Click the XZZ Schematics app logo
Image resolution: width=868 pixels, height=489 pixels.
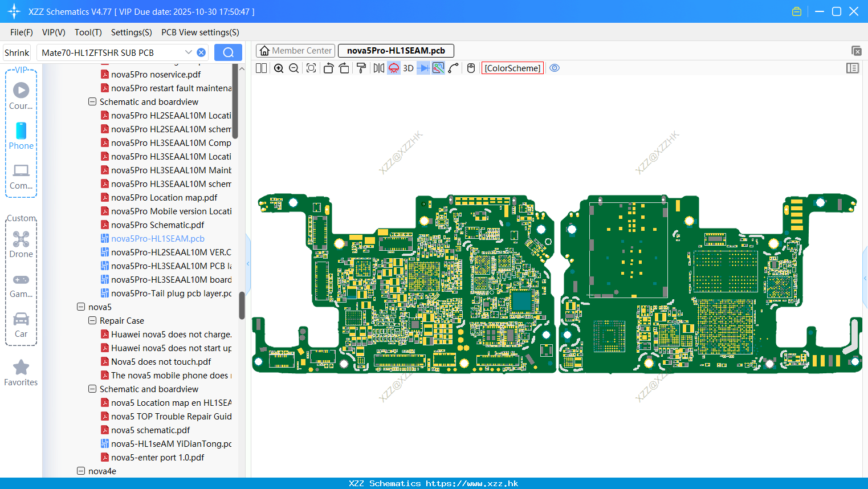point(14,11)
